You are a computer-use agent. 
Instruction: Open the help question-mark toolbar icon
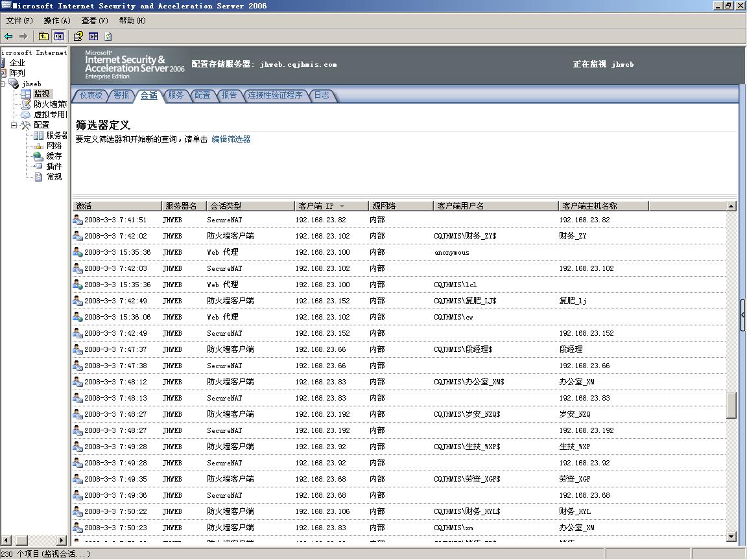[x=78, y=36]
